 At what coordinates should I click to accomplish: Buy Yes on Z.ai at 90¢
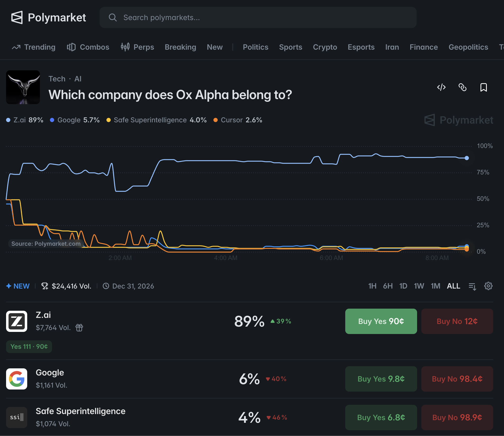381,321
